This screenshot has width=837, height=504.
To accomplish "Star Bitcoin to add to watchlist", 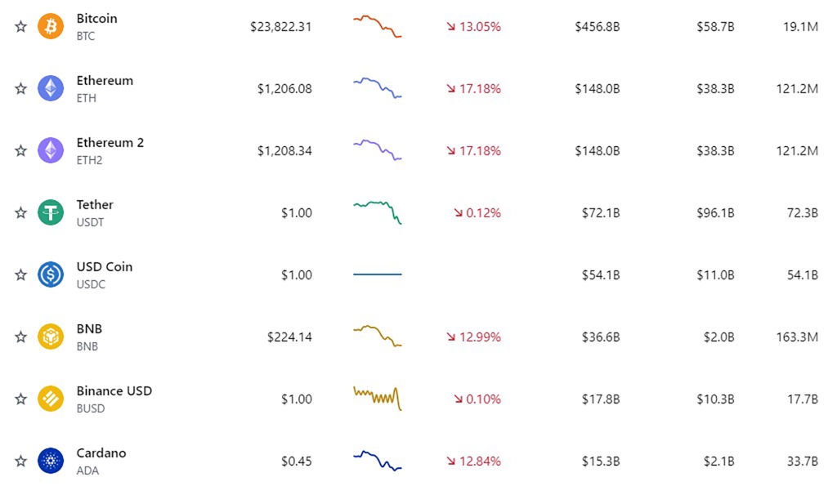I will click(20, 26).
